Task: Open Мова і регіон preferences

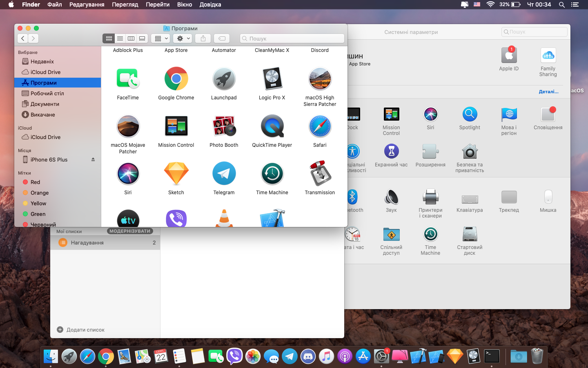Action: 509,114
